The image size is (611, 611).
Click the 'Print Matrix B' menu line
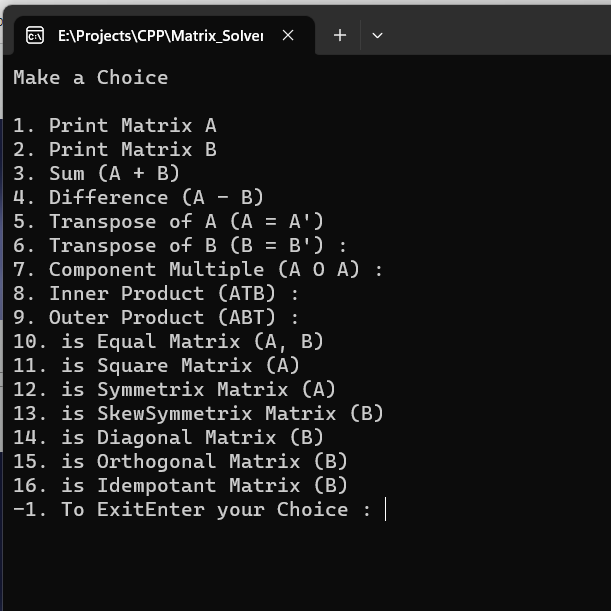click(x=115, y=150)
